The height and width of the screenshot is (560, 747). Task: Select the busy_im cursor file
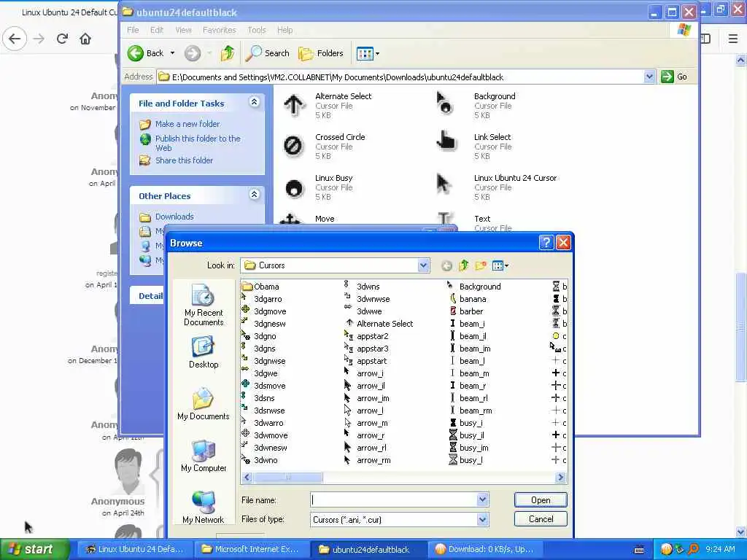[x=469, y=448]
